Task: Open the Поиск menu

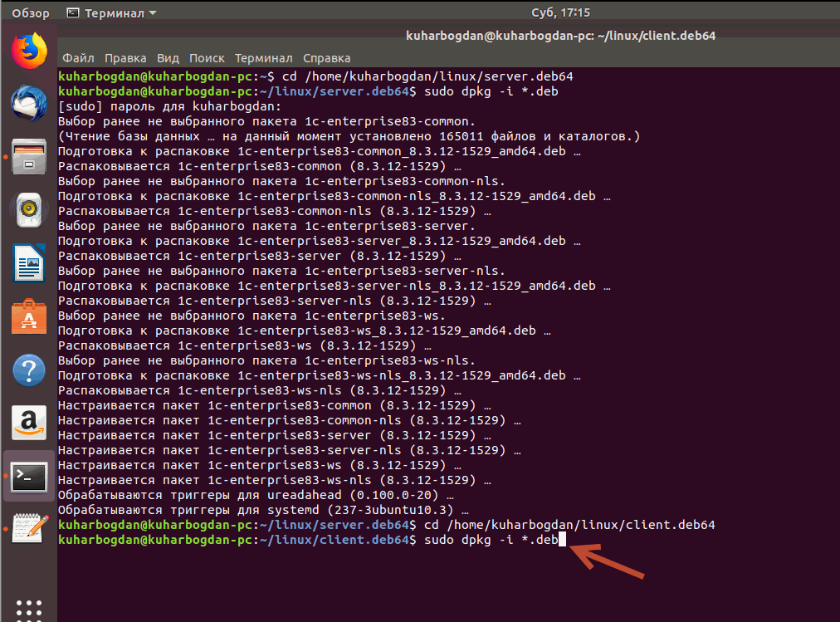Action: (207, 58)
